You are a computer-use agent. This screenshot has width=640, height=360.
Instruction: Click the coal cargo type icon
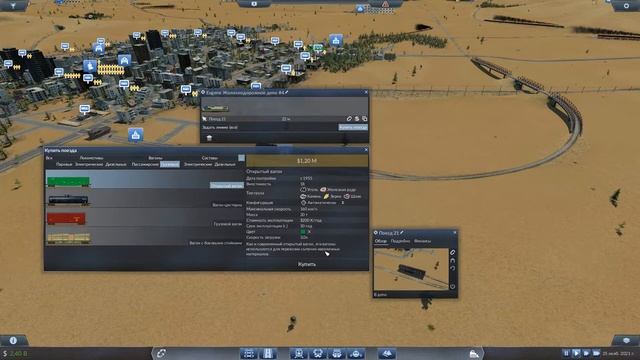303,190
